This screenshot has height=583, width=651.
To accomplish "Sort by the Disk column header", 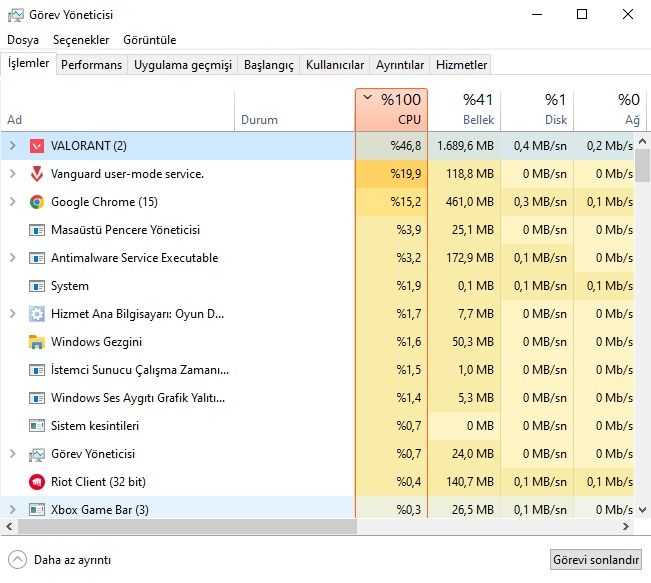I will tap(537, 110).
